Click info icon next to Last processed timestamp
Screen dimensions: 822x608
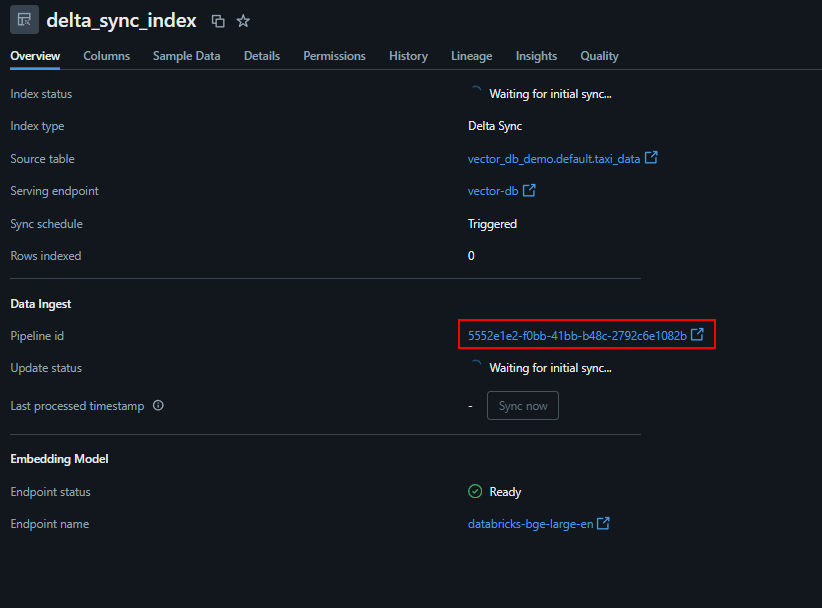(158, 405)
